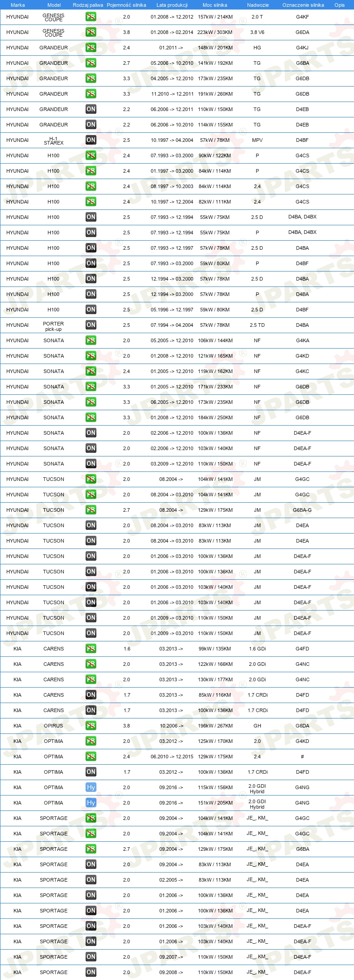Click petrol icon in Genesis Coupe 3.8 row
This screenshot has width=354, height=980.
tap(91, 32)
